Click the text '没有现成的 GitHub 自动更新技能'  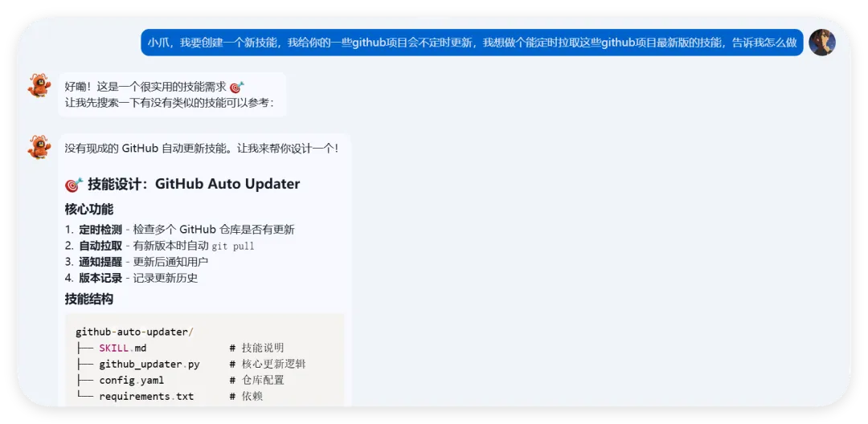(146, 148)
